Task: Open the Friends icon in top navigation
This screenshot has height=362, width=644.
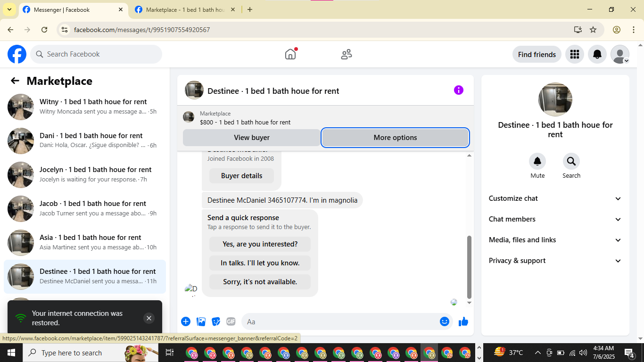Action: 347,54
